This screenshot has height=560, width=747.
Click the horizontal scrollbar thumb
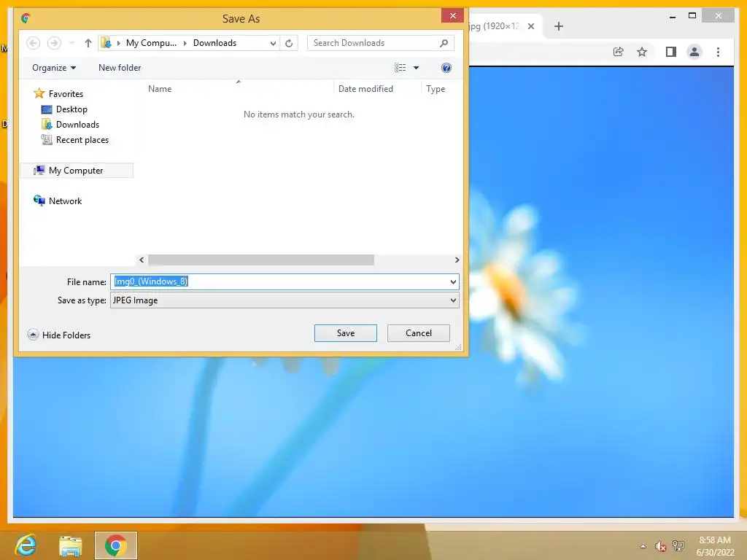pos(261,260)
